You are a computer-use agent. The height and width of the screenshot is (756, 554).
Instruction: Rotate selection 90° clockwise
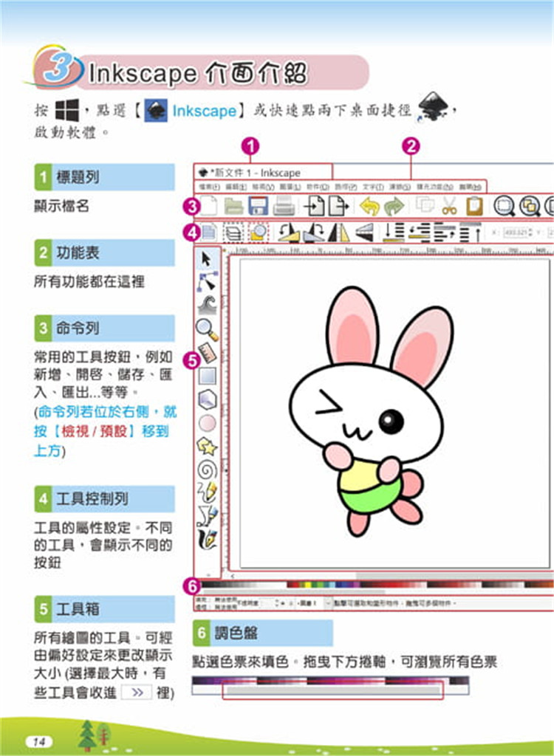tap(314, 233)
